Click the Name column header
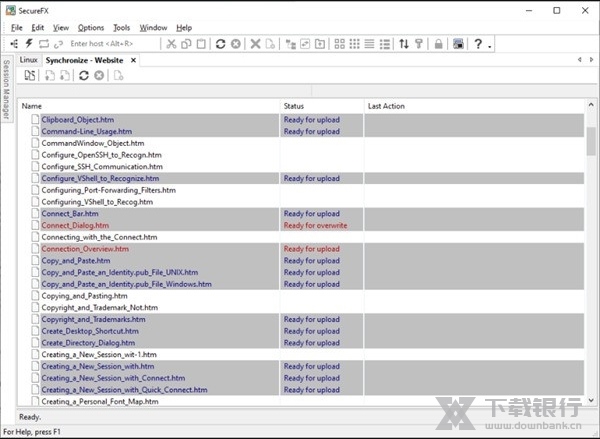This screenshot has width=600, height=439. pyautogui.click(x=32, y=105)
